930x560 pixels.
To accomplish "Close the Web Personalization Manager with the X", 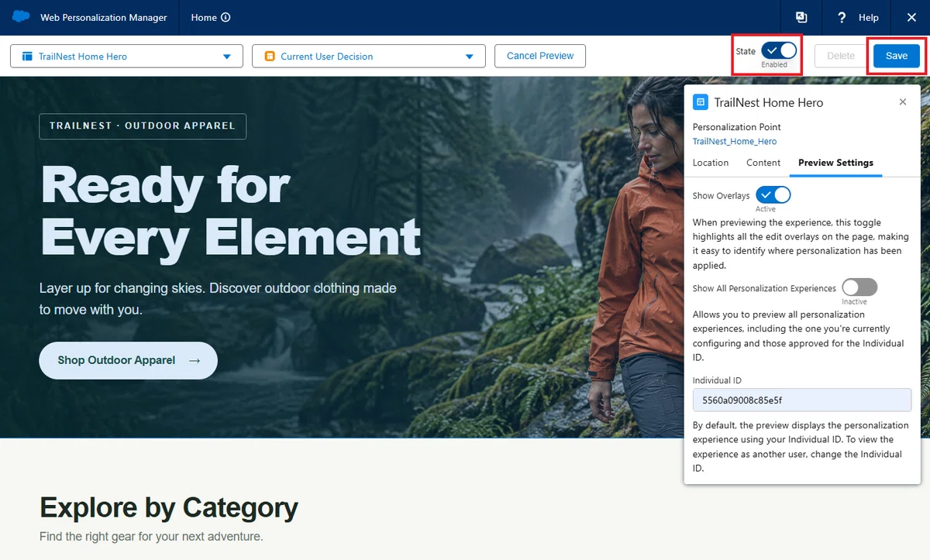I will click(x=911, y=17).
